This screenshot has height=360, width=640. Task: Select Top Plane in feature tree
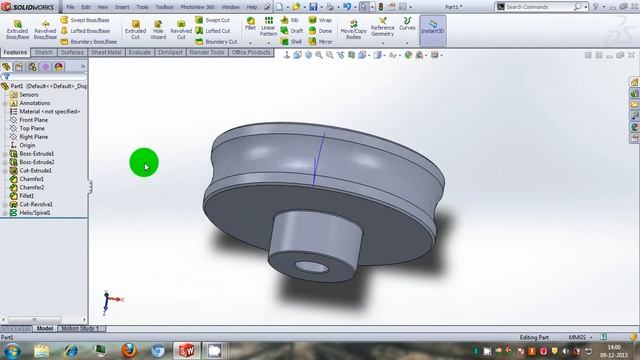click(x=32, y=129)
